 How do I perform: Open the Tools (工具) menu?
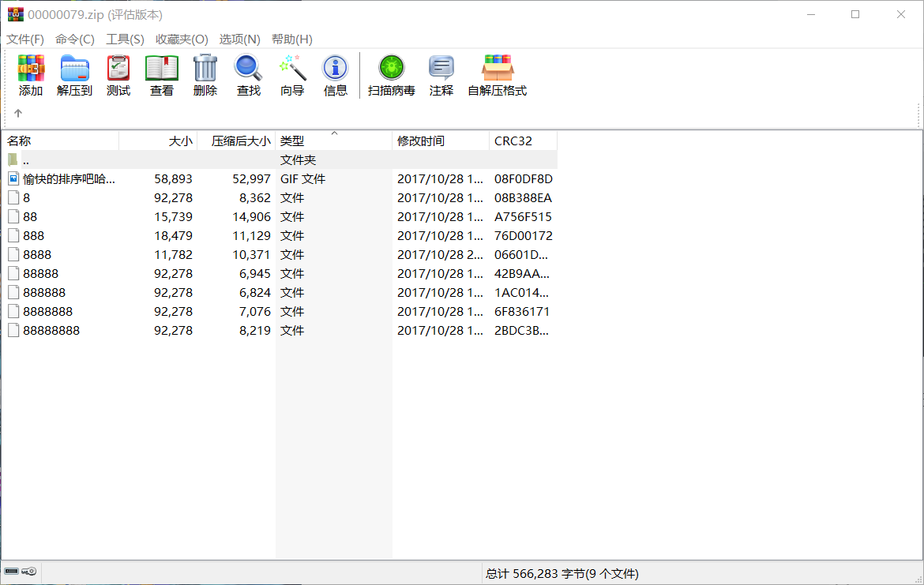[x=125, y=39]
